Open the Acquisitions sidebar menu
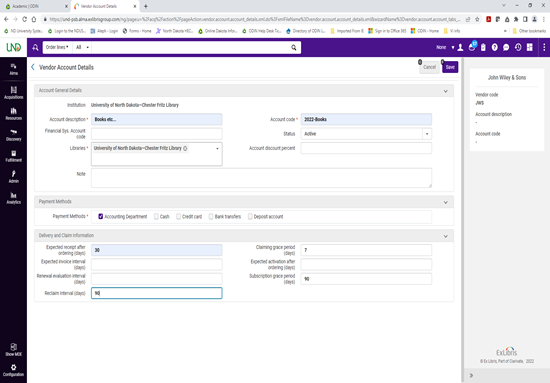The width and height of the screenshot is (550, 383). click(13, 93)
